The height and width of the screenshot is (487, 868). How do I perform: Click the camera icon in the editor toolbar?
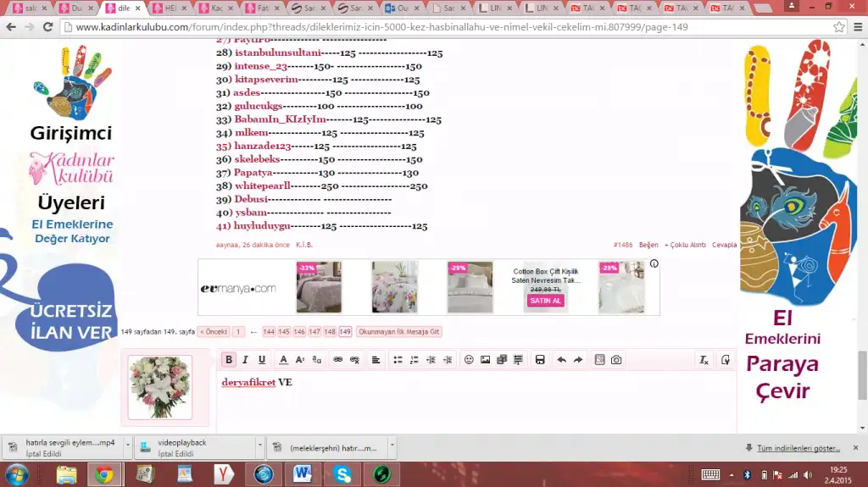[616, 360]
